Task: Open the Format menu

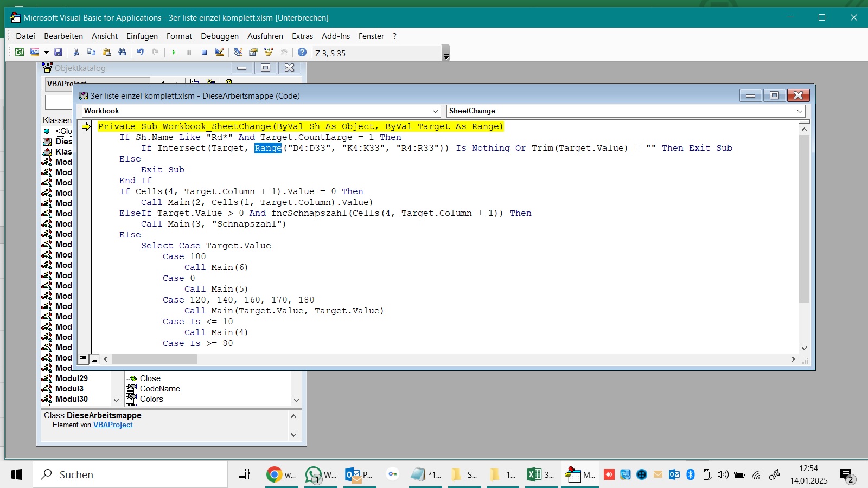Action: (x=179, y=36)
